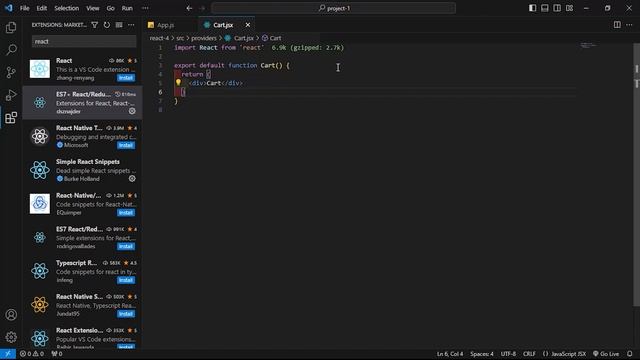Viewport: 640px width, 360px height.
Task: Click the project-1 command center search bar
Action: tap(333, 8)
